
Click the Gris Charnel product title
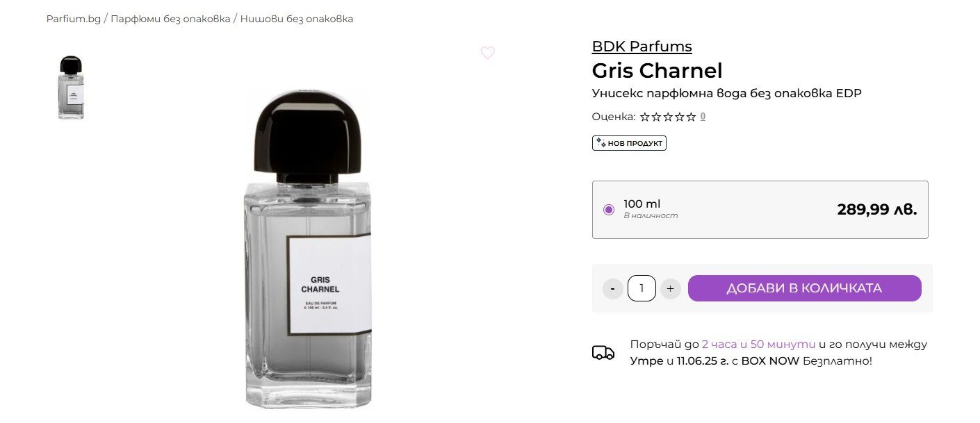click(x=657, y=71)
